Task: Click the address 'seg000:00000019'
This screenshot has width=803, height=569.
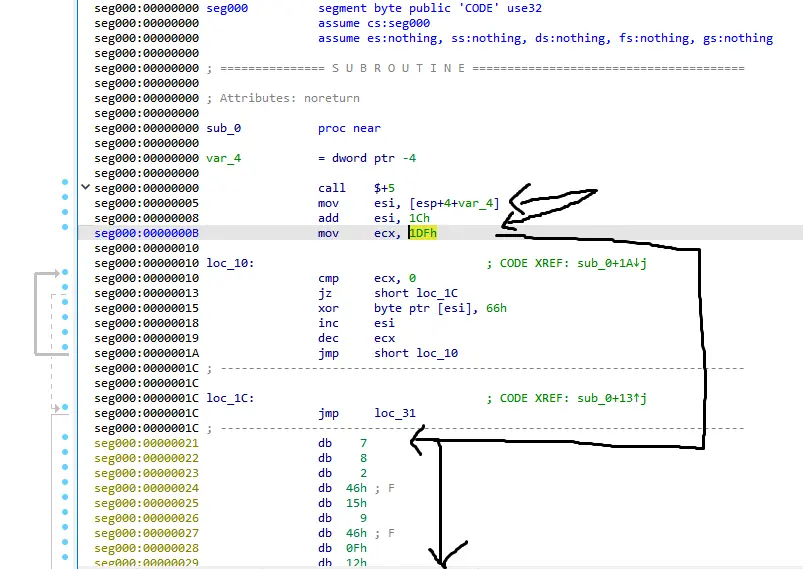Action: click(146, 339)
